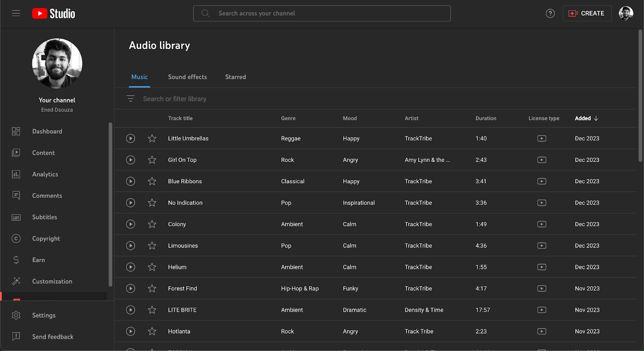Click license type icon for Little Umbrellas
Image resolution: width=644 pixels, height=351 pixels.
(x=542, y=138)
